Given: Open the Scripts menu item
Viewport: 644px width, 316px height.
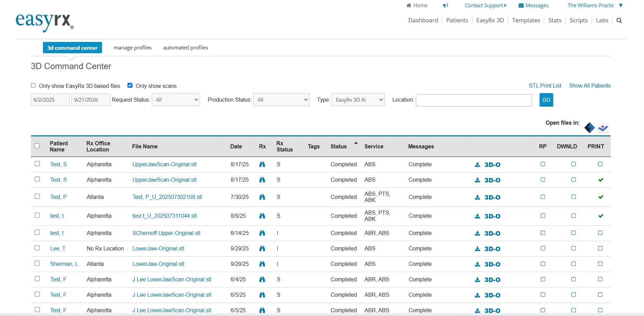Looking at the screenshot, I should click(579, 21).
